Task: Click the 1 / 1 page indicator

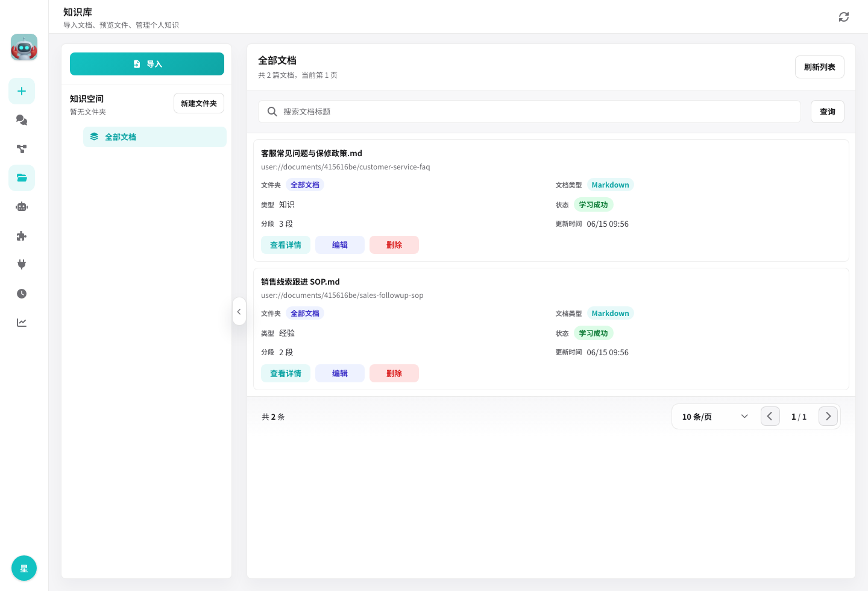Action: click(799, 417)
